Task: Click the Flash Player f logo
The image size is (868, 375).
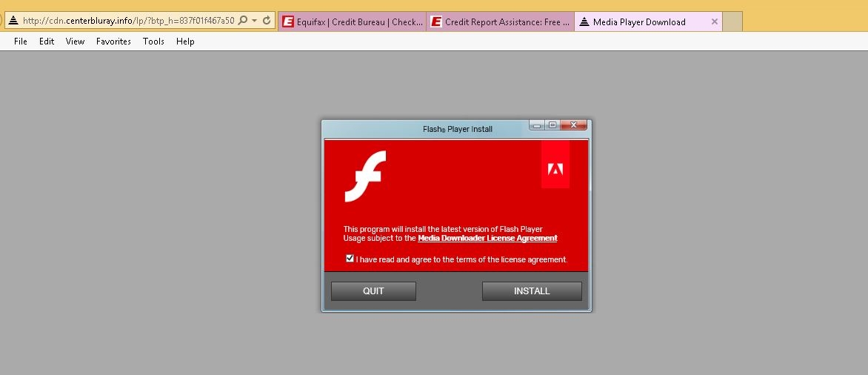Action: point(365,176)
